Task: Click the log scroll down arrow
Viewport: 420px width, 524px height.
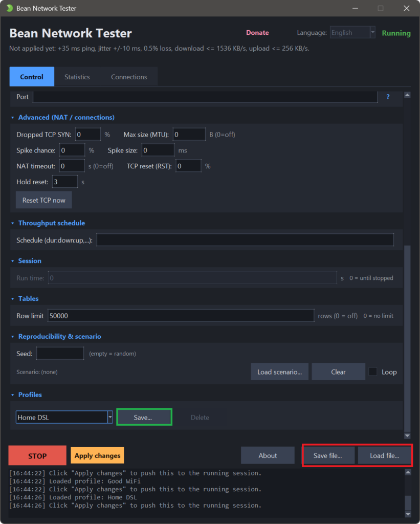Action: 408,514
